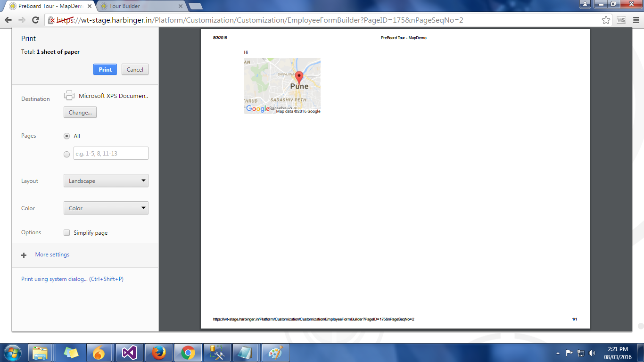
Task: Click the WS extension icon
Action: (621, 20)
